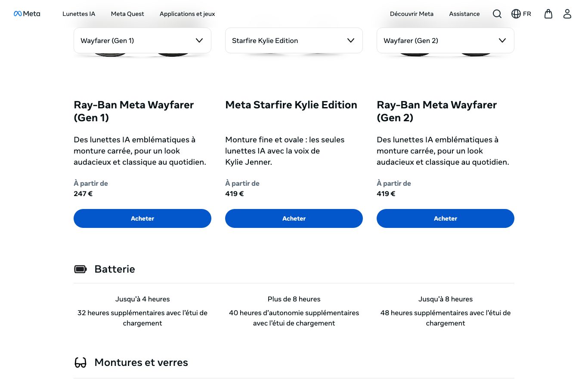Image resolution: width=588 pixels, height=387 pixels.
Task: Select the Meta Starfire Kylie Edition title
Action: (x=291, y=105)
